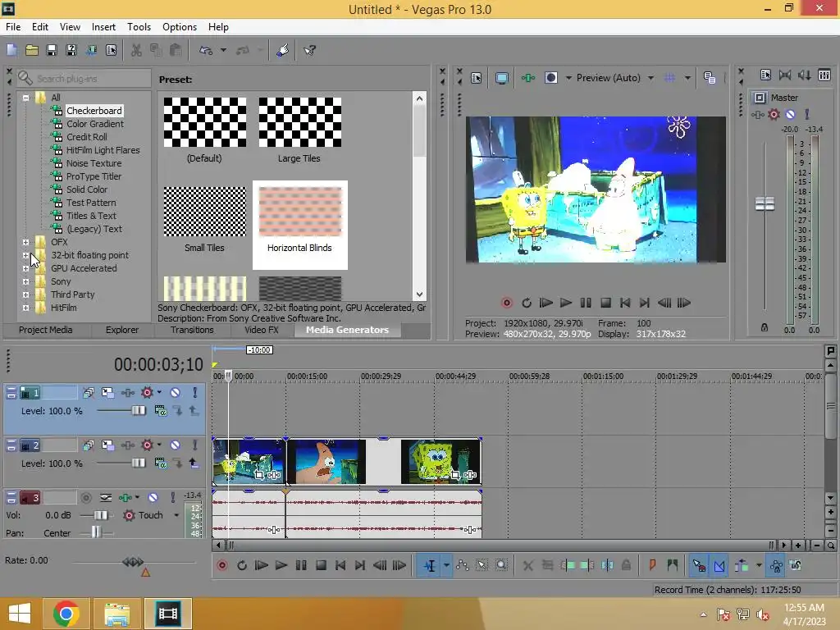The height and width of the screenshot is (630, 840).
Task: Switch to the Transitions tab
Action: [x=192, y=330]
